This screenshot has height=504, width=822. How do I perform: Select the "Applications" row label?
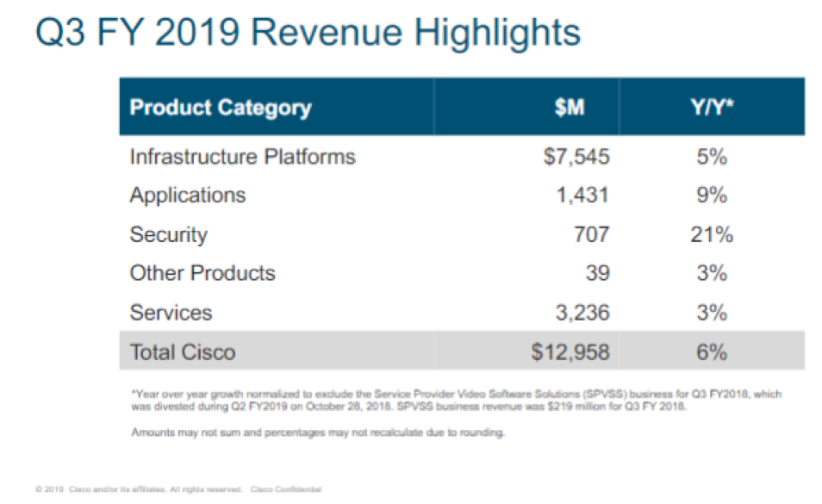coord(187,196)
